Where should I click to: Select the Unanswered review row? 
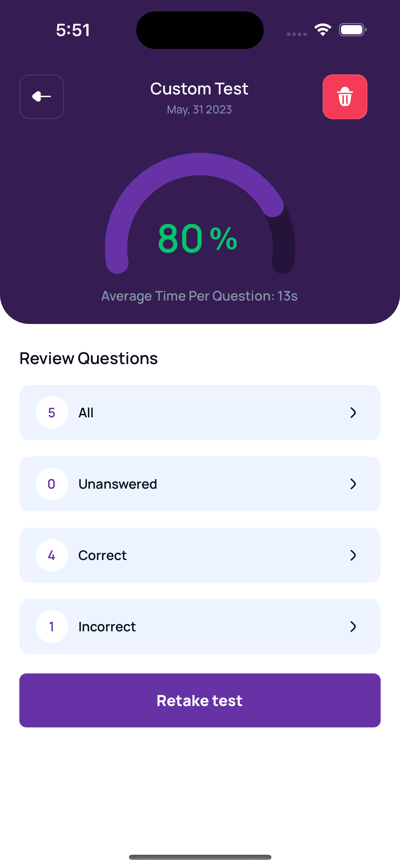coord(200,484)
